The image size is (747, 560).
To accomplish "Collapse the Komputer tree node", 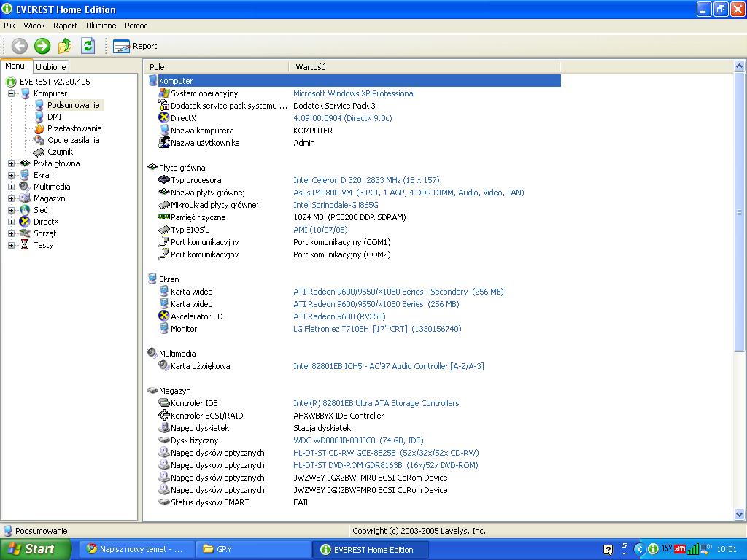I will [x=11, y=94].
